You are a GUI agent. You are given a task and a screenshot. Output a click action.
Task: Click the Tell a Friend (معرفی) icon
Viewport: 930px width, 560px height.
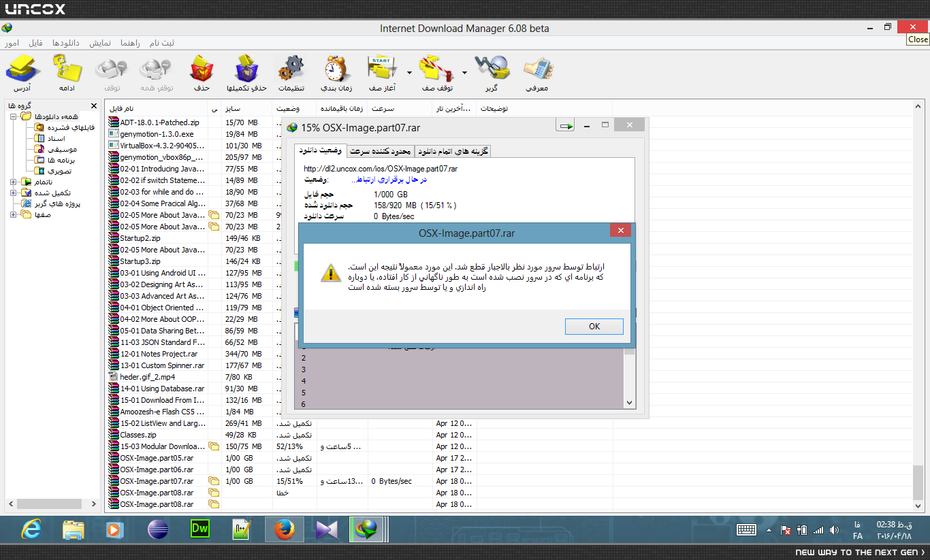click(537, 69)
